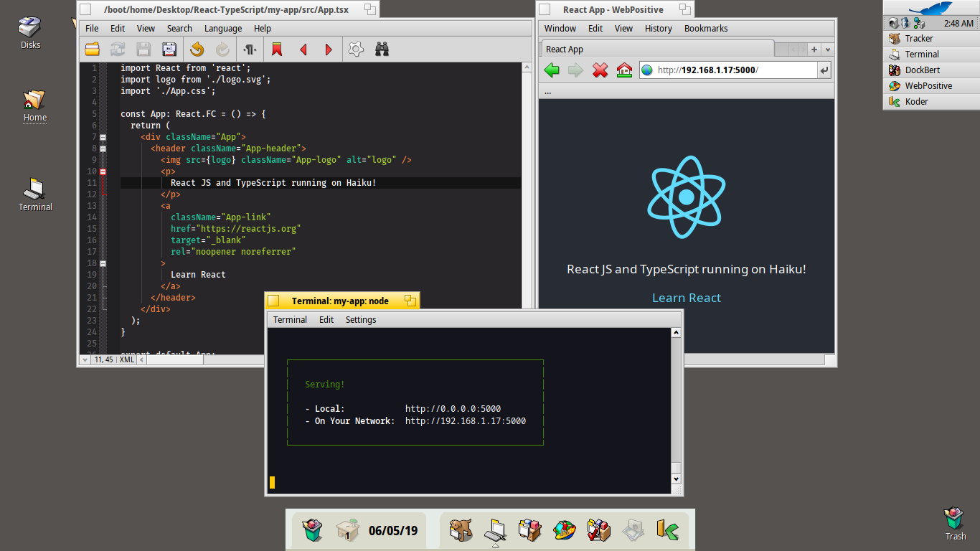
Task: Click the Haiku blue feather Deskbar leaf
Action: tap(931, 8)
